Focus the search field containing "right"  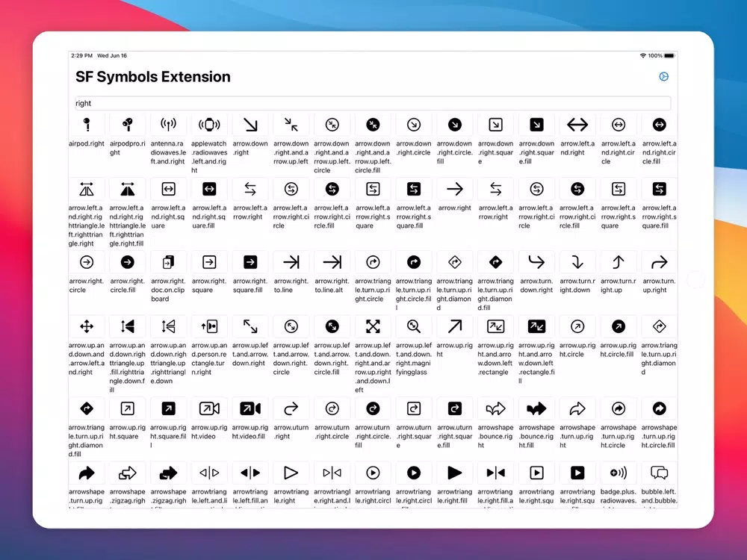tap(373, 103)
